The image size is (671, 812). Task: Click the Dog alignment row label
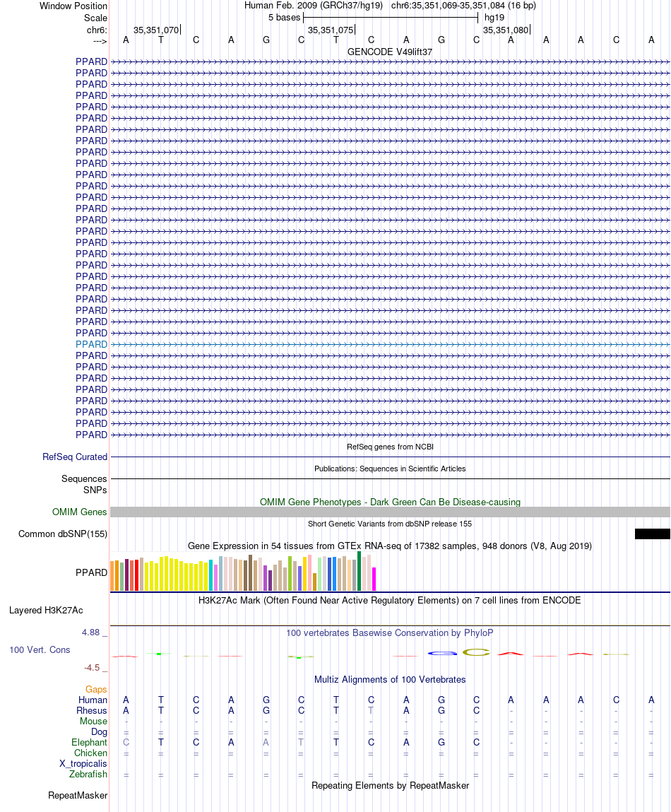(99, 731)
